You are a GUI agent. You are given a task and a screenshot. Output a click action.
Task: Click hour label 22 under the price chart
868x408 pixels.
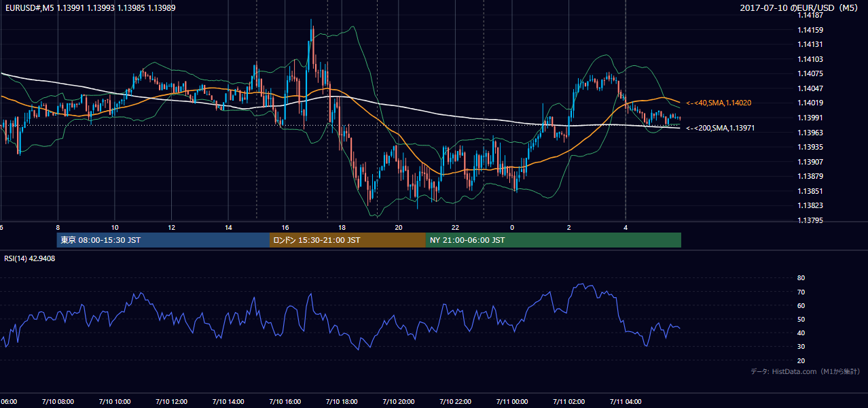[x=455, y=227]
